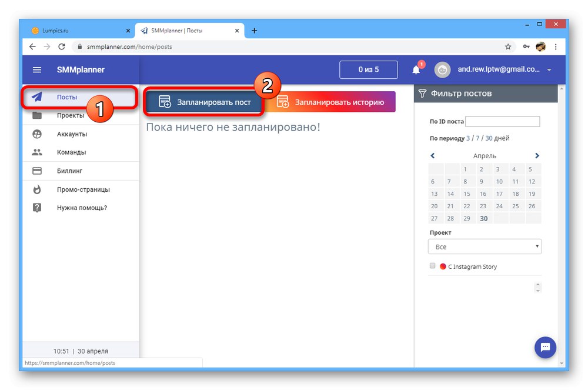Click the user avatar icon
The height and width of the screenshot is (390, 588).
442,70
